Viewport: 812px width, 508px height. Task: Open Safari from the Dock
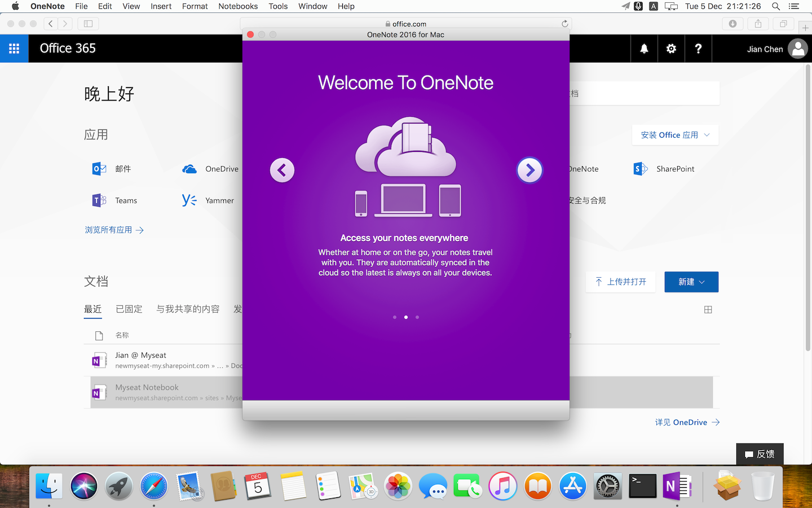154,486
